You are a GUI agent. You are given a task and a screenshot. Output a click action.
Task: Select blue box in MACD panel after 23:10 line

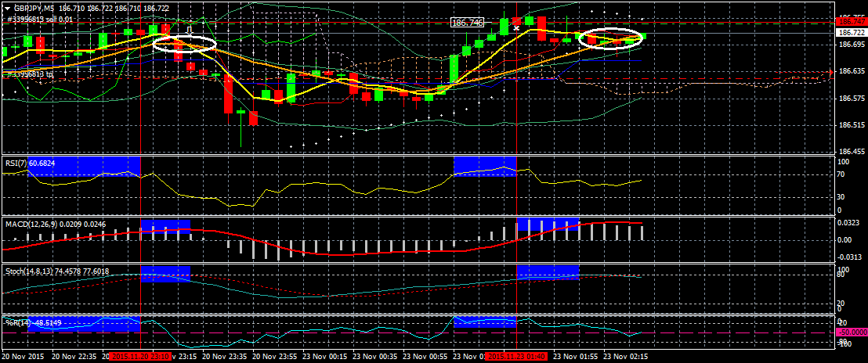point(165,226)
